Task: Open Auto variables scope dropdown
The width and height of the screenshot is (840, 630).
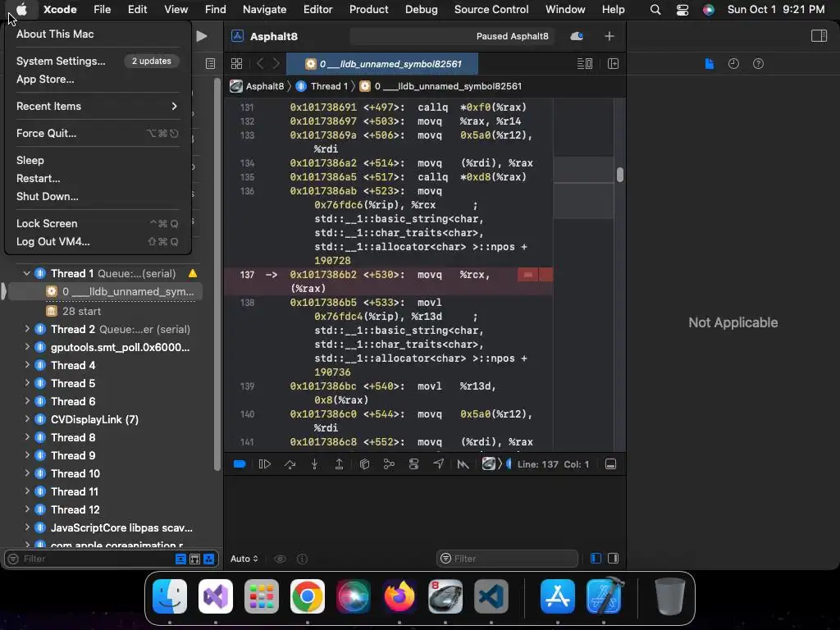Action: point(244,559)
